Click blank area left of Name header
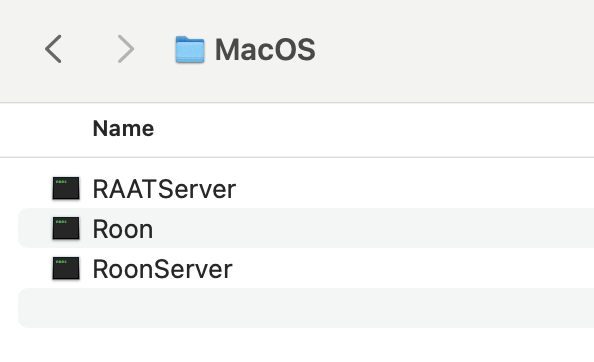 (45, 129)
